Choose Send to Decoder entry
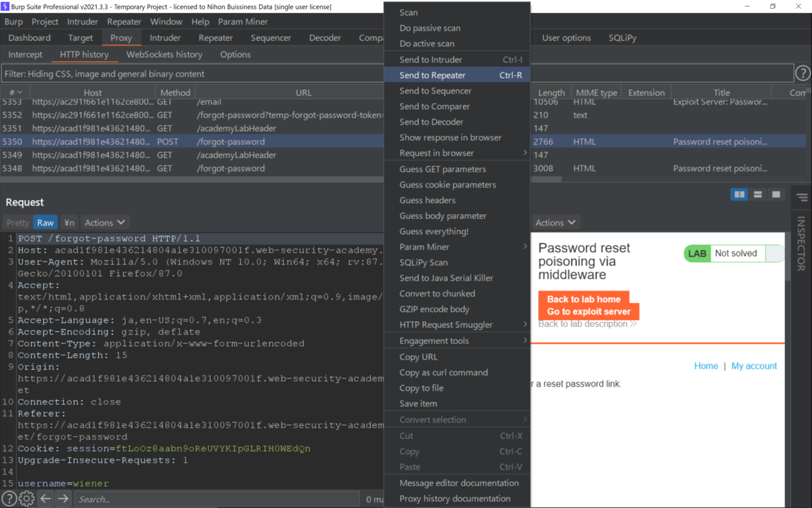Screen dimensions: 812x508 (457, 122)
